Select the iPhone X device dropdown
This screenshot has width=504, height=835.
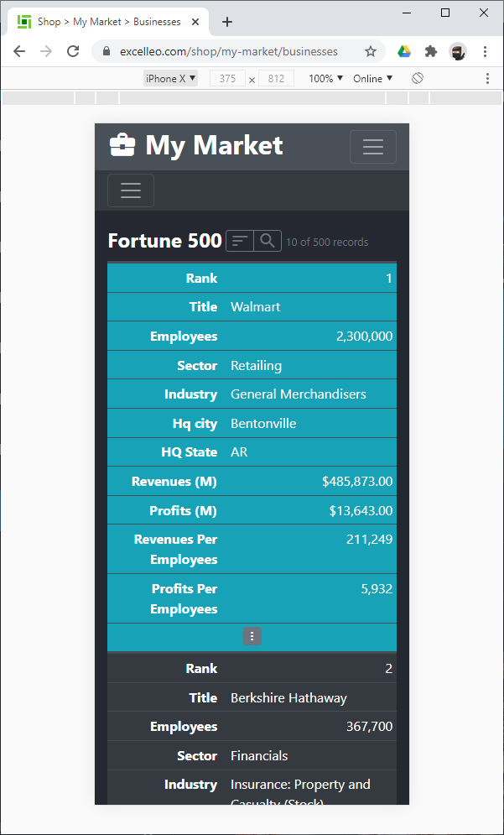pos(170,78)
